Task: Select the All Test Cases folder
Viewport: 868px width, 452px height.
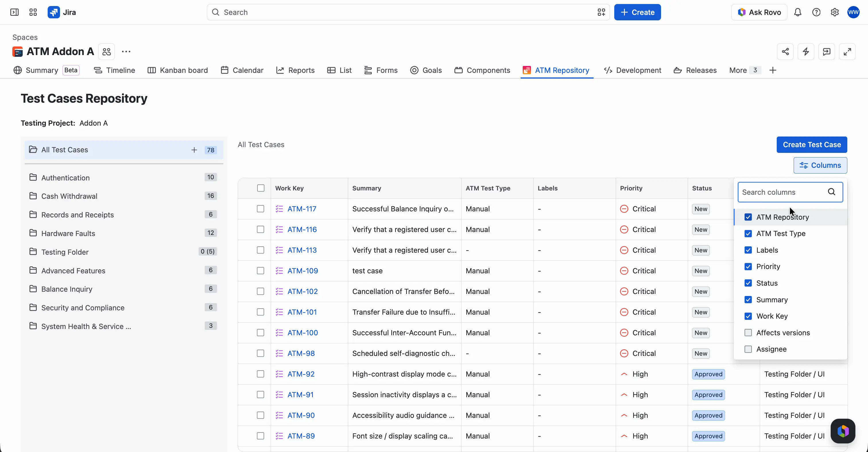Action: pos(123,150)
